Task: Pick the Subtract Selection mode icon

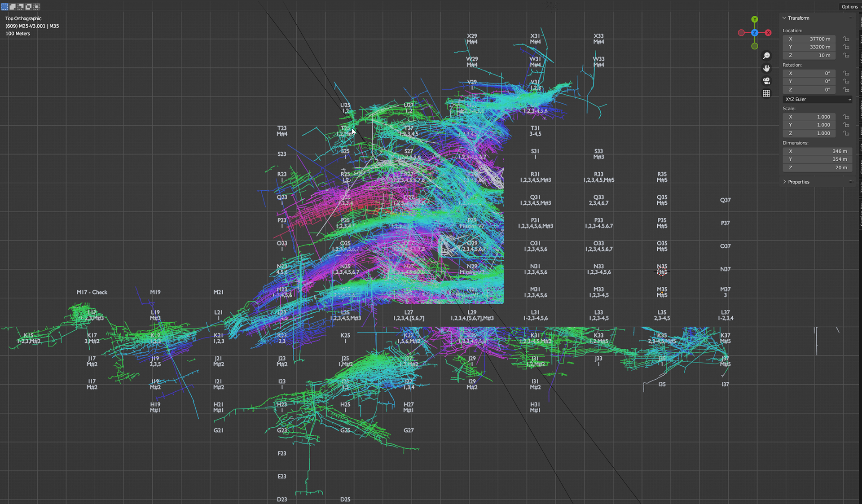Action: 21,7
